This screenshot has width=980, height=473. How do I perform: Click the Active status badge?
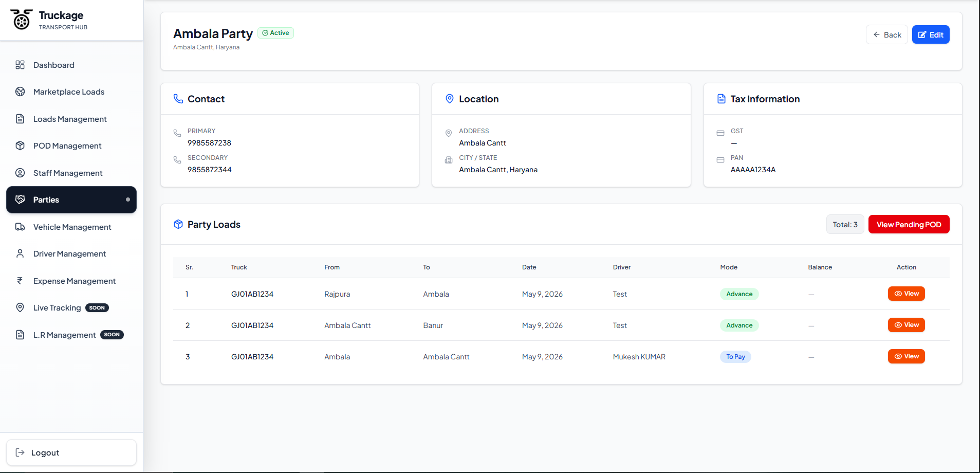275,33
